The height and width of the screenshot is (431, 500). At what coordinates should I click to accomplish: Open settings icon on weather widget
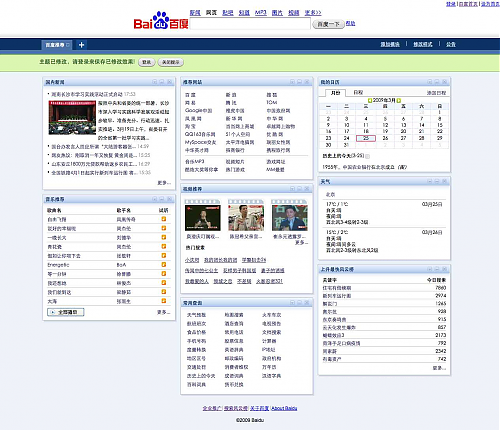(x=430, y=181)
